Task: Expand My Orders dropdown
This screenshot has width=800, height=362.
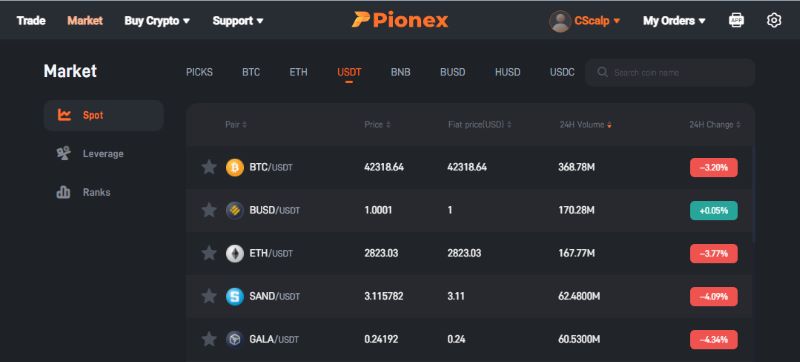Action: click(x=674, y=21)
